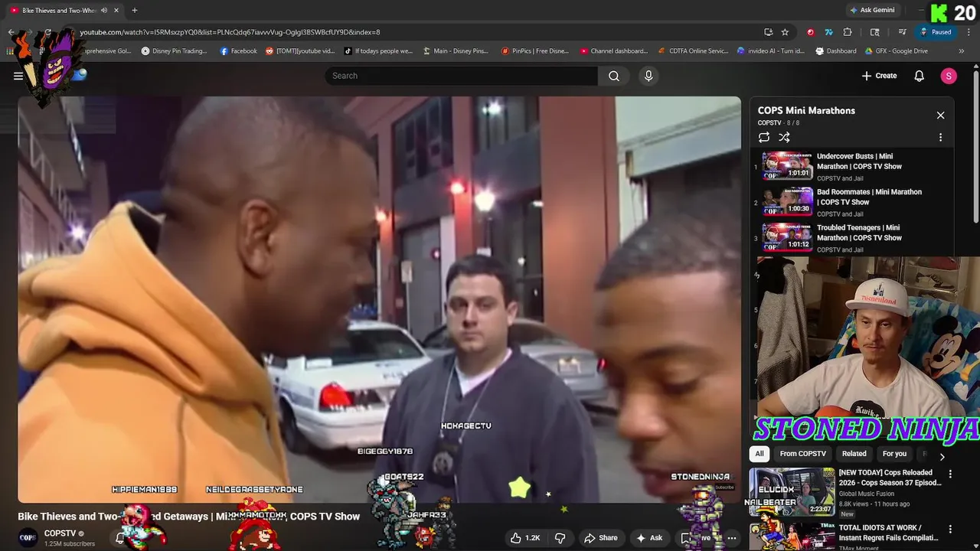The width and height of the screenshot is (980, 551).
Task: Select the From COPSTV filter chip
Action: (x=802, y=454)
